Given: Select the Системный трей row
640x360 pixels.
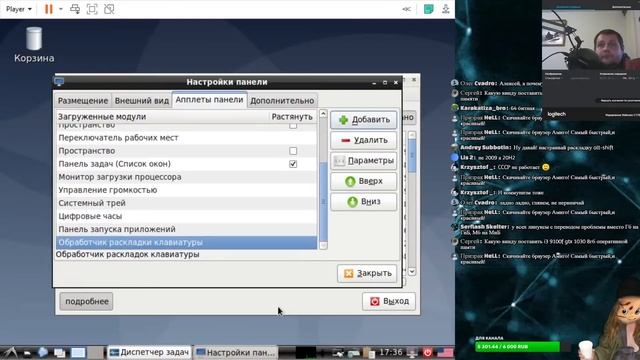Looking at the screenshot, I should click(x=186, y=203).
